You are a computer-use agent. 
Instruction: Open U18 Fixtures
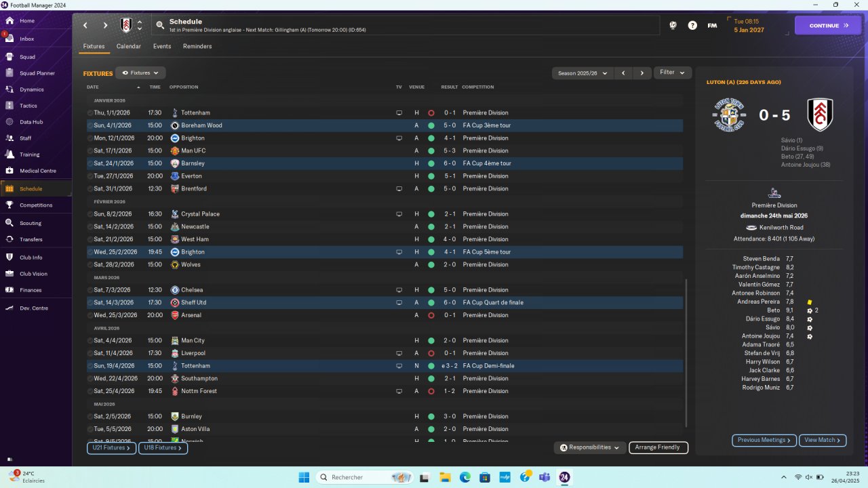(x=163, y=448)
